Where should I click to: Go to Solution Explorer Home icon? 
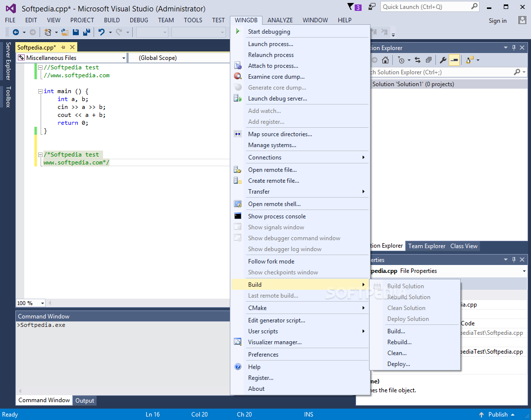385,60
